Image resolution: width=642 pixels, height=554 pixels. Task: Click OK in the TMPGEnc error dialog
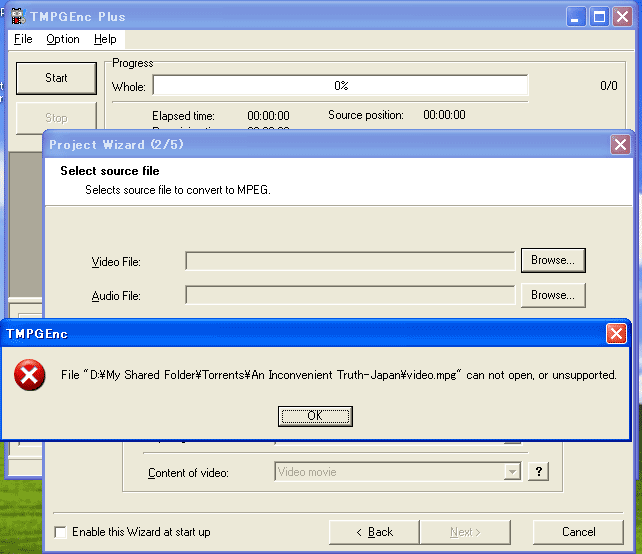pos(315,416)
